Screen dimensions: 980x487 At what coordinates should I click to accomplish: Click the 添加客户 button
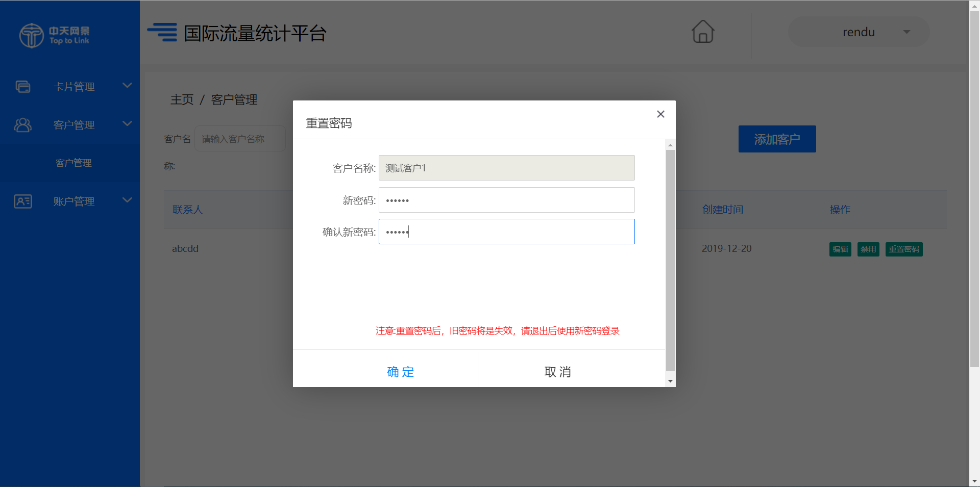point(777,139)
